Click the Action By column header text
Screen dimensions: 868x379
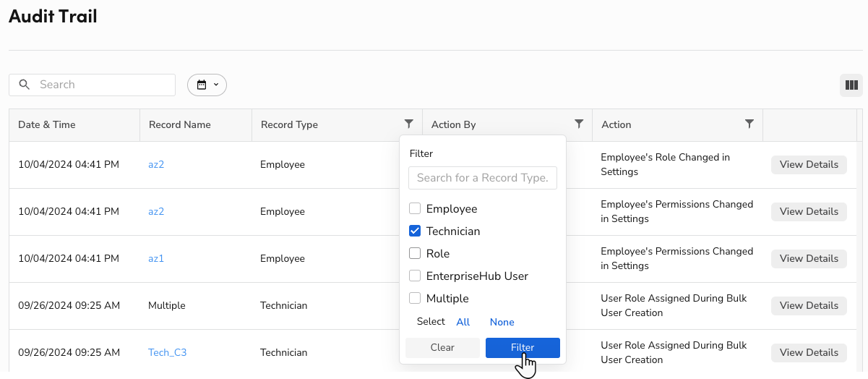point(454,124)
